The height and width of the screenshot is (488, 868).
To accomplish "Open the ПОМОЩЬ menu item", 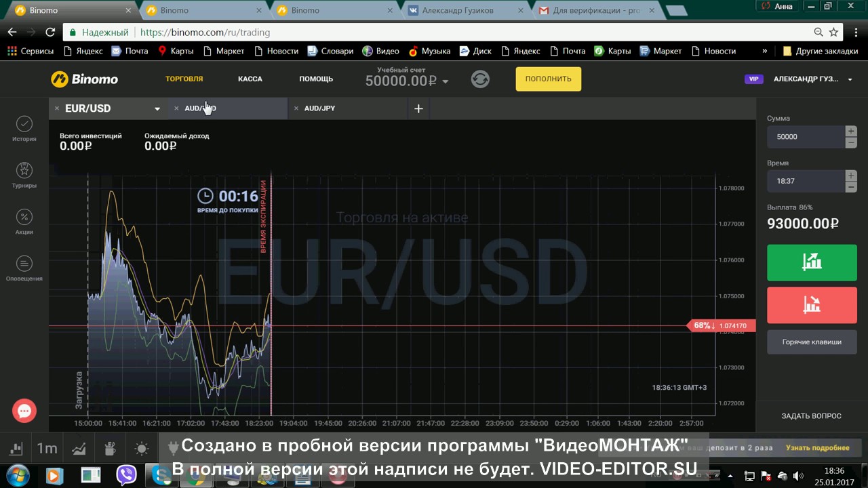I will click(x=316, y=79).
